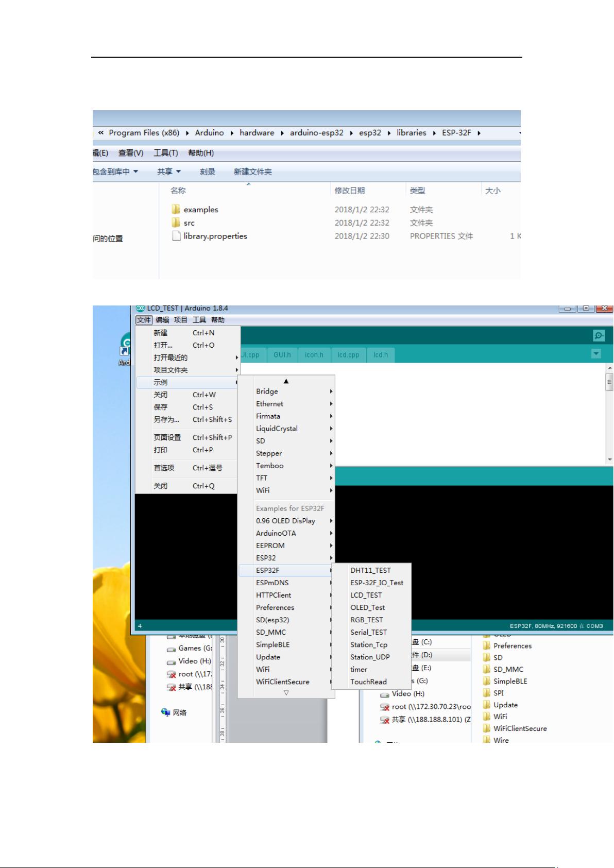Open the 0.96 OLED DisPlay submenu

coord(286,521)
